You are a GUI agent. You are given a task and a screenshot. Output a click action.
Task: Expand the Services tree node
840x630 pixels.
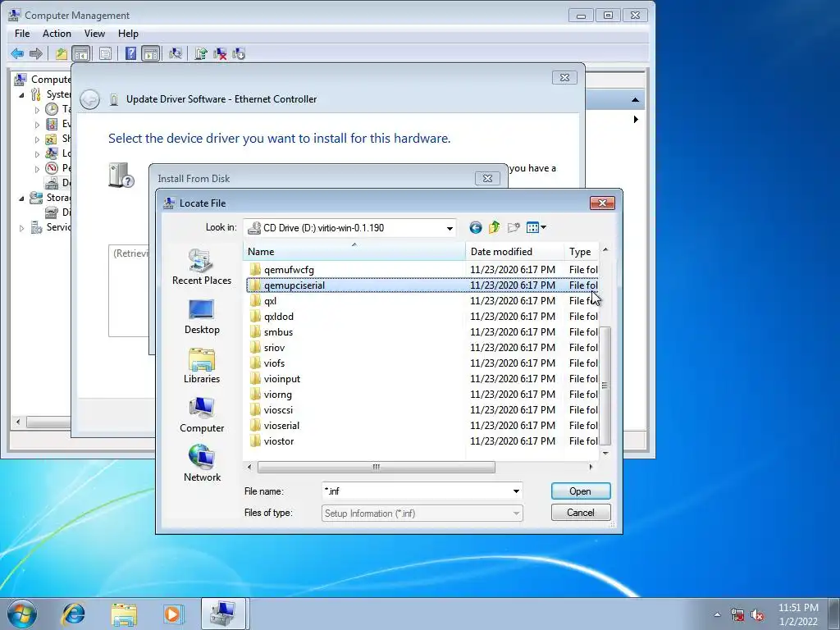click(21, 228)
